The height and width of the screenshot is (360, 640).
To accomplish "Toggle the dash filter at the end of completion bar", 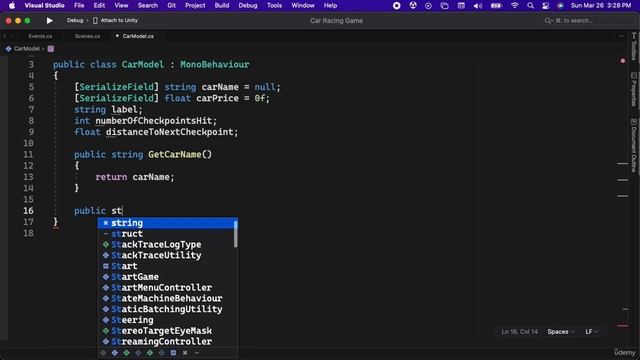I will point(197,353).
